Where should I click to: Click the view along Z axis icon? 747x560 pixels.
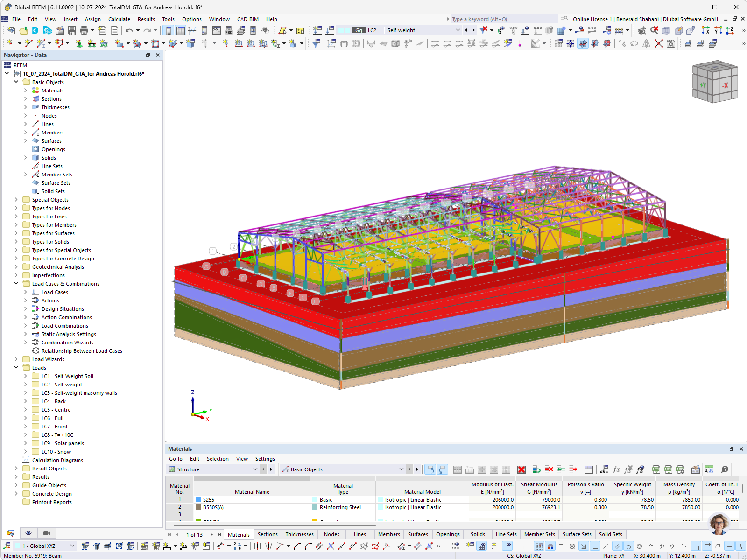pos(730,30)
